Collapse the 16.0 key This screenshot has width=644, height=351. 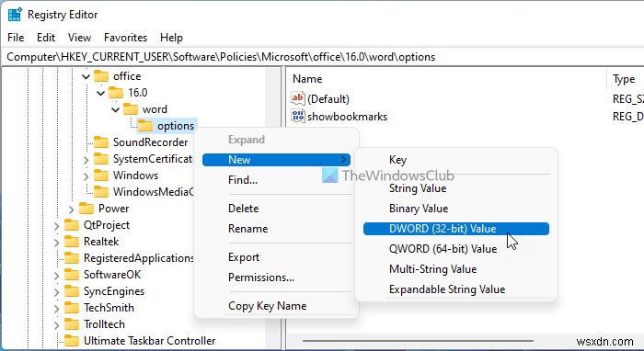pos(100,93)
